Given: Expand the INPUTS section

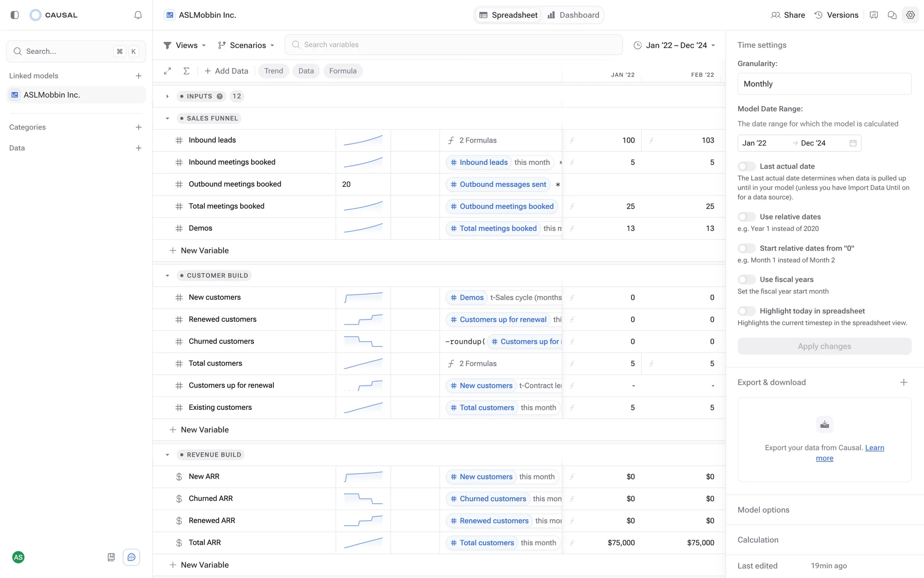Looking at the screenshot, I should tap(167, 96).
